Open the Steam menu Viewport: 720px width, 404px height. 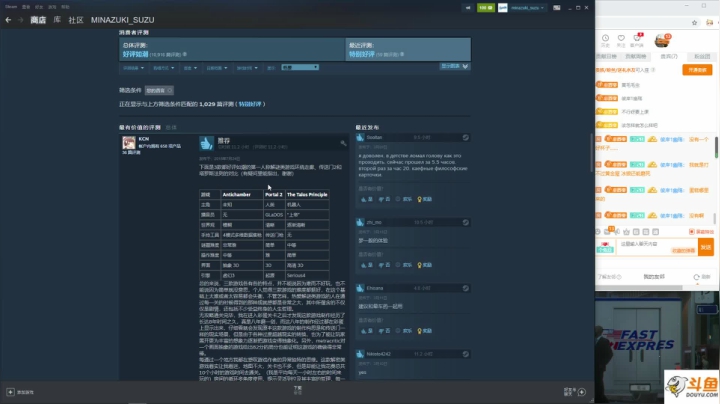tap(11, 7)
